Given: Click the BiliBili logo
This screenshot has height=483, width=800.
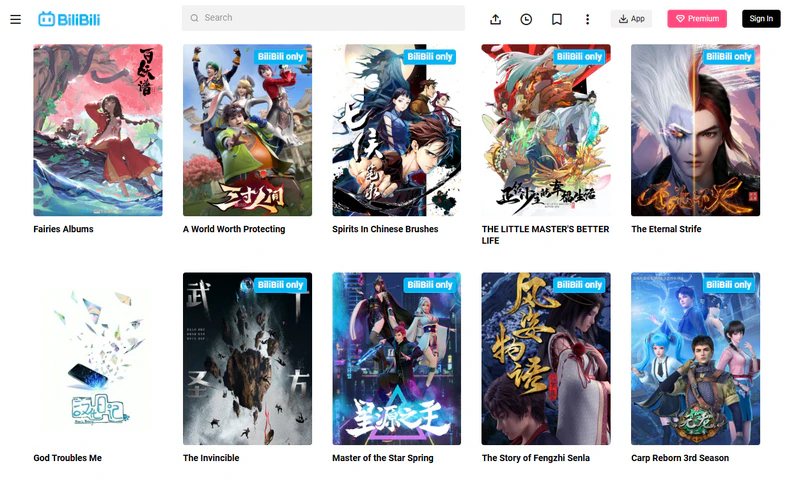Looking at the screenshot, I should point(69,19).
